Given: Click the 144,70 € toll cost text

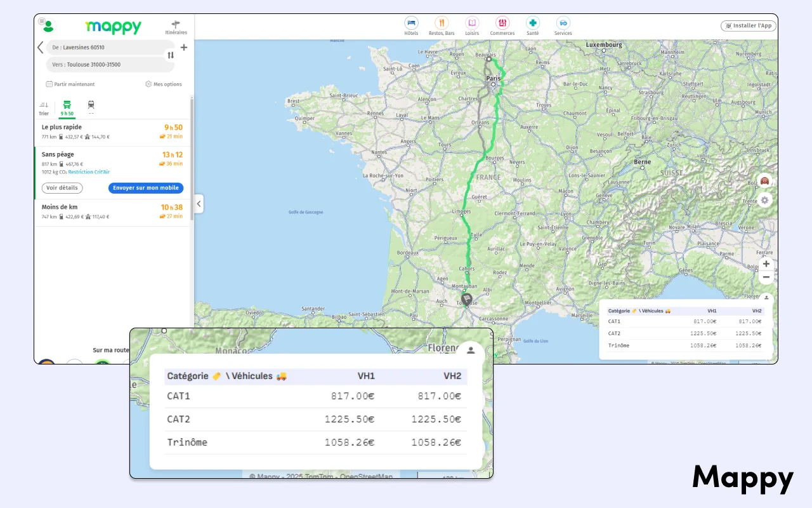Looking at the screenshot, I should [100, 137].
